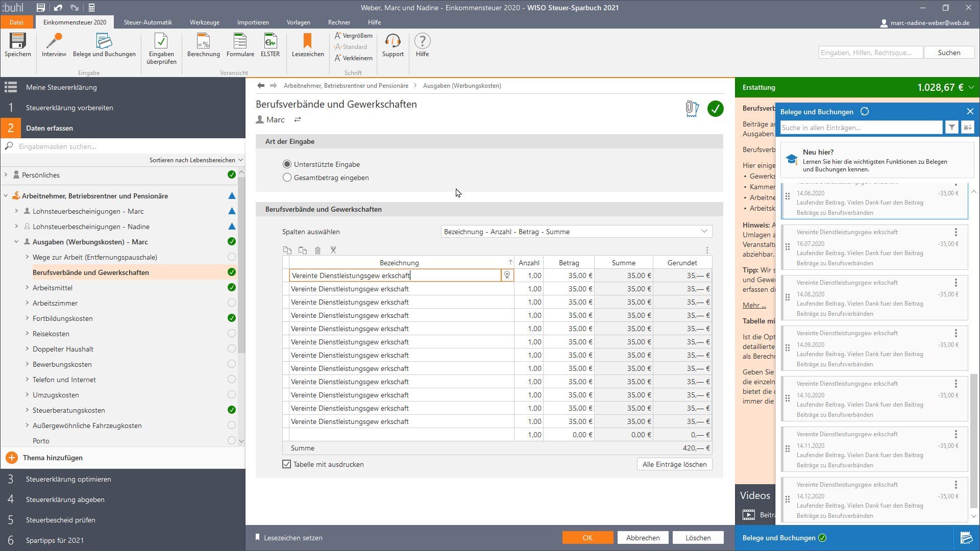Switch person with the swap arrows icon

[x=298, y=119]
